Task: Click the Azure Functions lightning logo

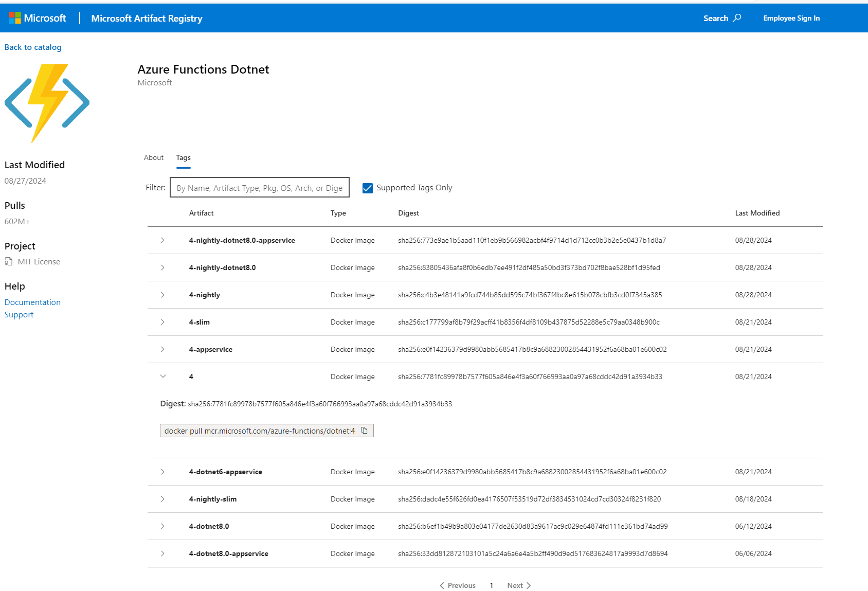Action: [47, 103]
